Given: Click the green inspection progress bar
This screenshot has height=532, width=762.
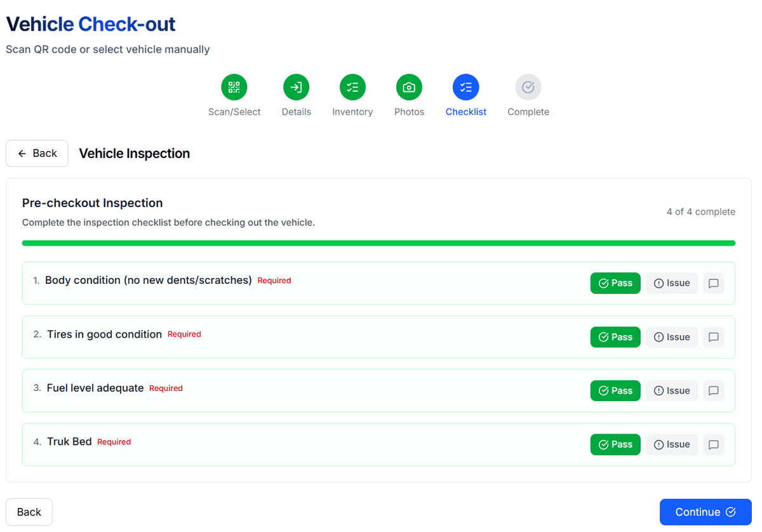Looking at the screenshot, I should (378, 243).
